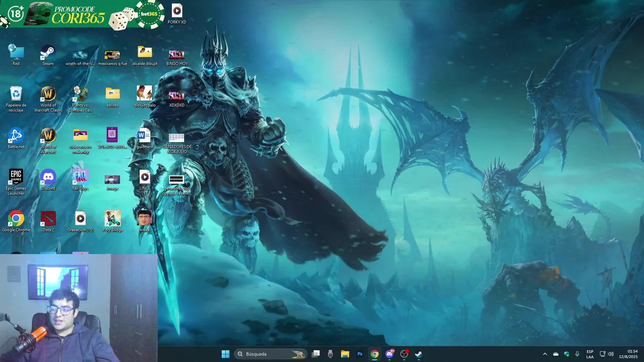Launch the Battle.net shortcut
644x362 pixels.
(16, 138)
